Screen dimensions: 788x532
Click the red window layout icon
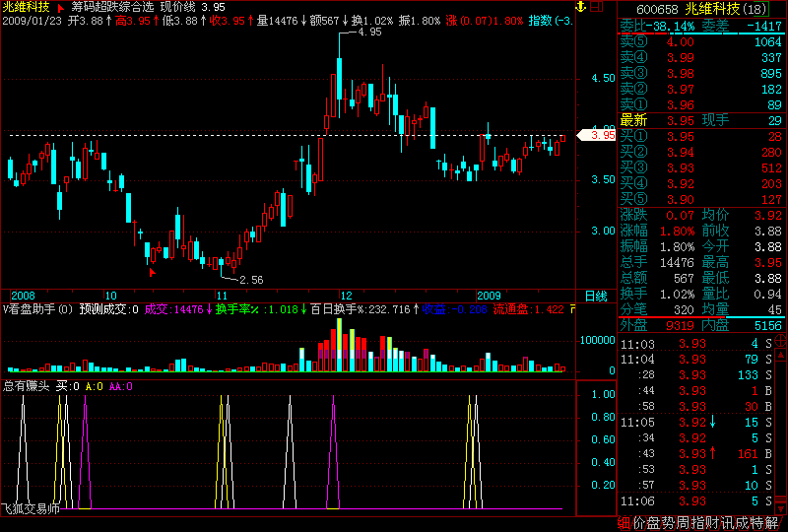pos(597,7)
